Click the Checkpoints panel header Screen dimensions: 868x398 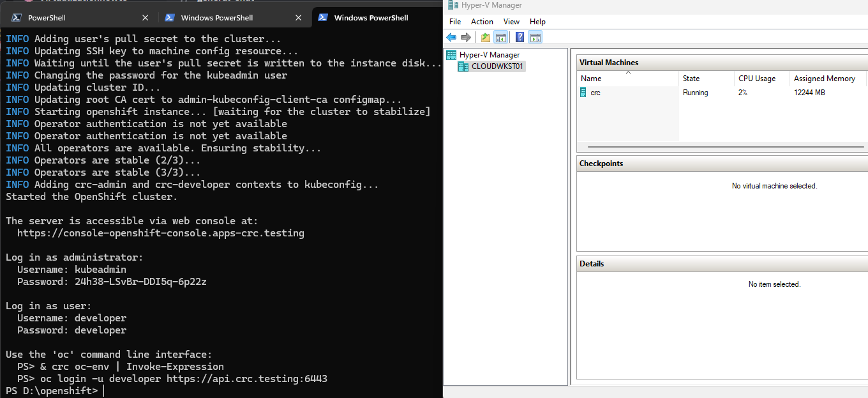tap(722, 164)
